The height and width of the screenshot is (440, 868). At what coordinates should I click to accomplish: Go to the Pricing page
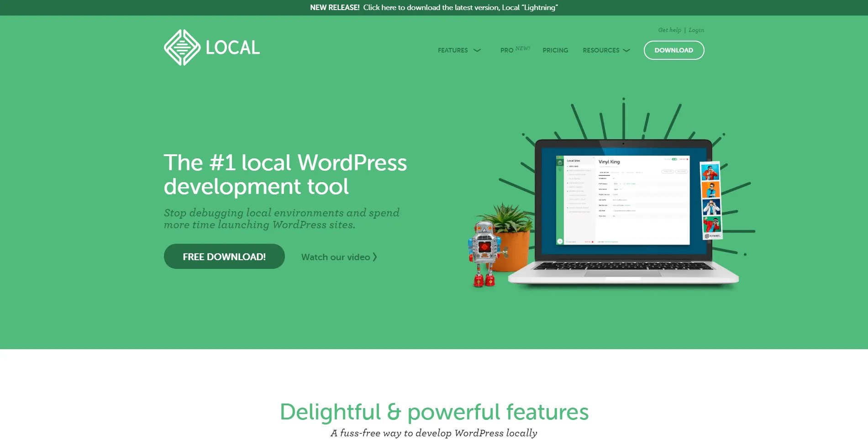(x=555, y=50)
